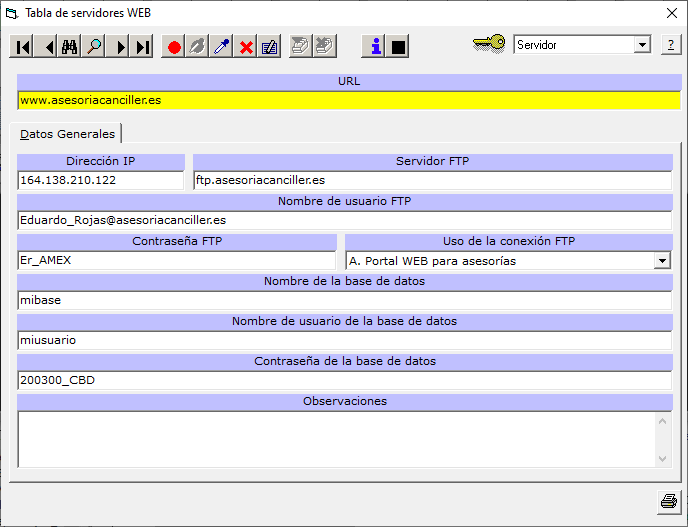Jump to the last record

click(143, 47)
